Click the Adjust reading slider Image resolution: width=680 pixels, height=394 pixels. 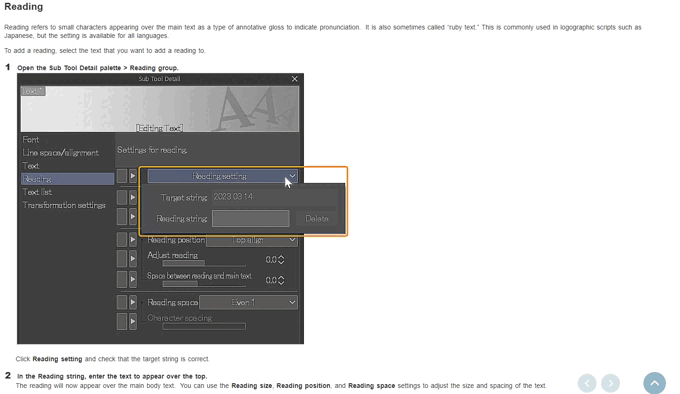click(204, 264)
